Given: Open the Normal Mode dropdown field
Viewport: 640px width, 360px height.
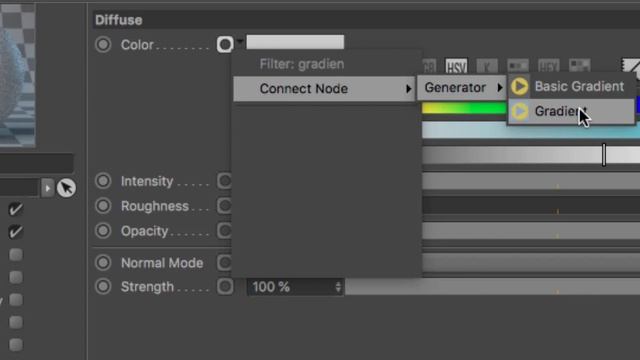Looking at the screenshot, I should 531,262.
